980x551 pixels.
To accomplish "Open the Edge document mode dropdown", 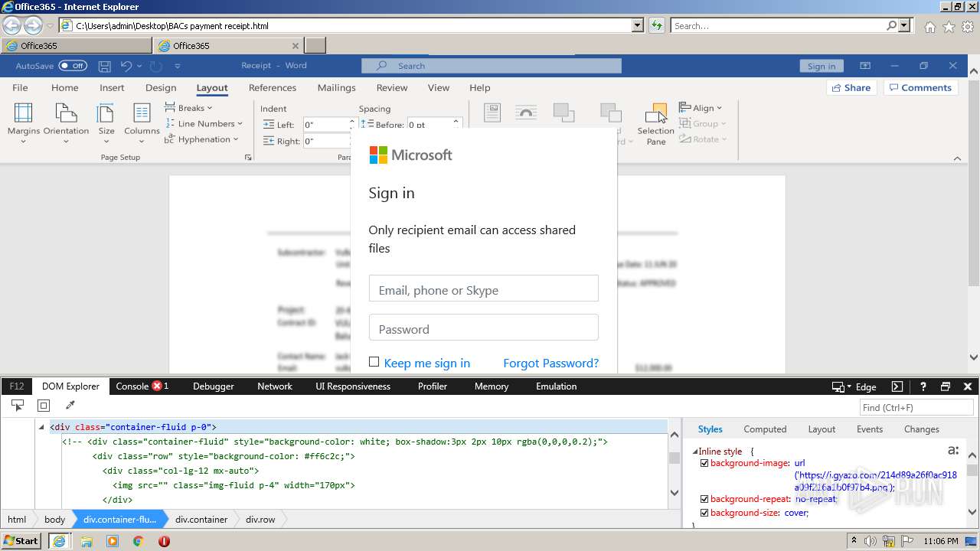I will click(854, 386).
